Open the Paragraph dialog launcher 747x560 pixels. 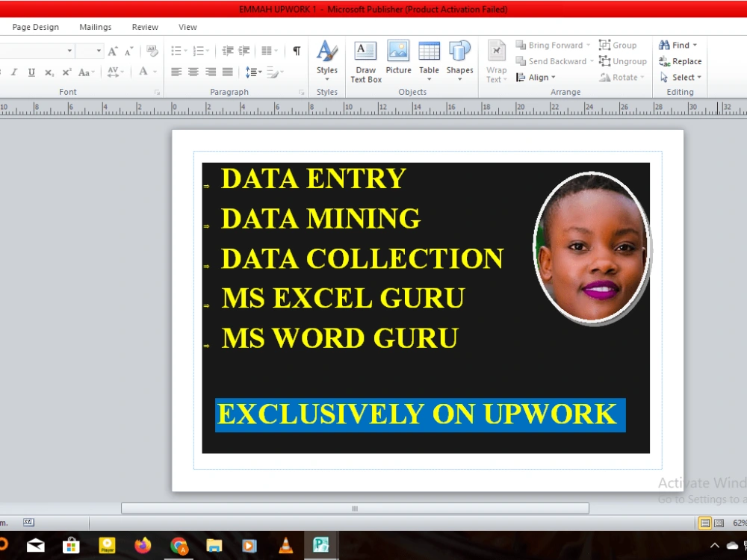[x=302, y=93]
